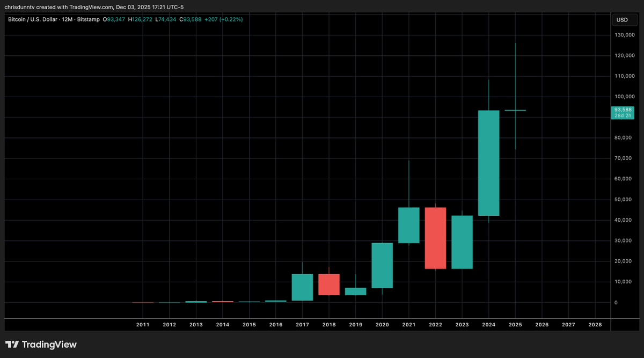
Task: Click the 2014 label on time axis
Action: (x=222, y=324)
